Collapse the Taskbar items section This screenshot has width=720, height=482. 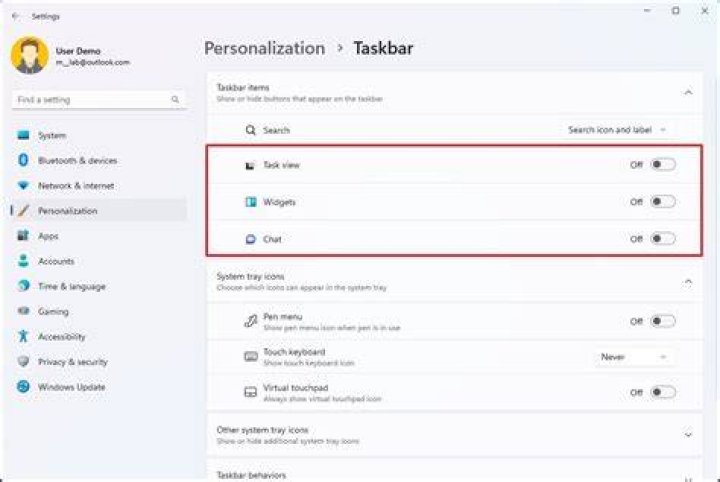(x=688, y=93)
